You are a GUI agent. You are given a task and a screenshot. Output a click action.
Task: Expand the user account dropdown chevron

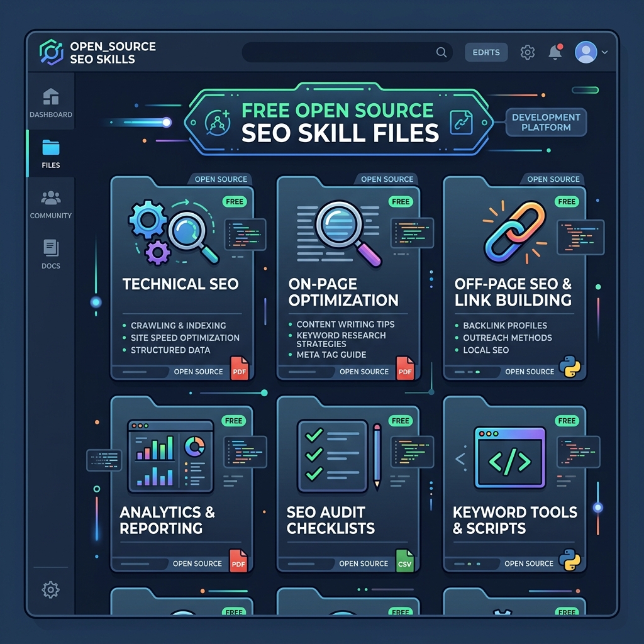click(604, 52)
